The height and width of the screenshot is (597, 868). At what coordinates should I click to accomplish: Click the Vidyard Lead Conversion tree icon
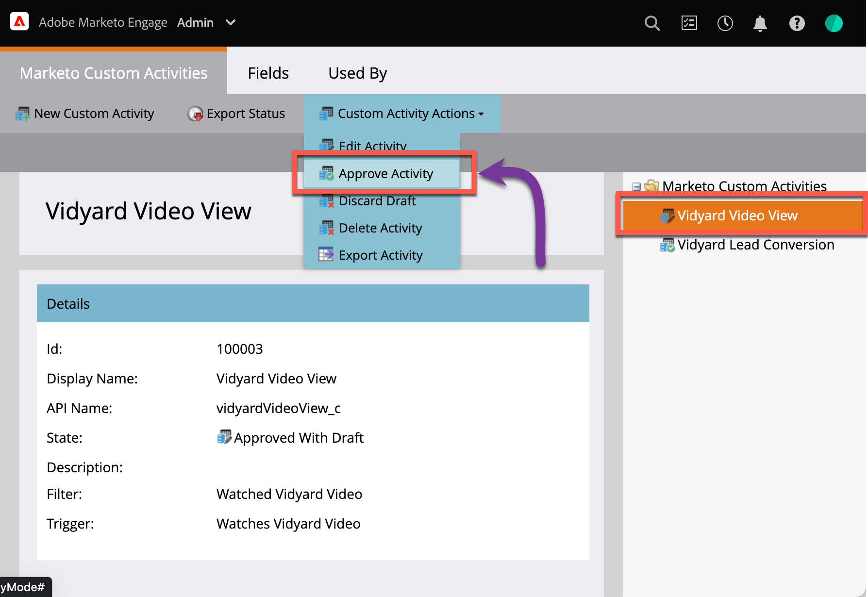667,245
